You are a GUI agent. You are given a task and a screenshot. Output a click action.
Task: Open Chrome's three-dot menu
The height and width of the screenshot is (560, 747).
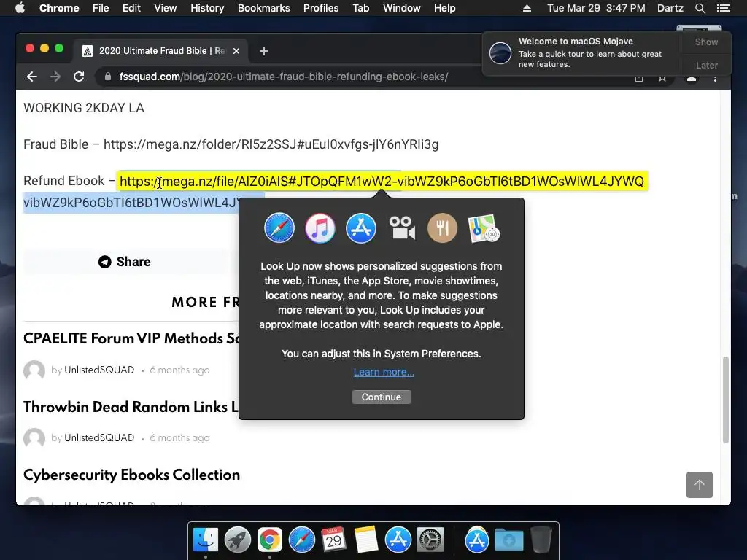(715, 78)
